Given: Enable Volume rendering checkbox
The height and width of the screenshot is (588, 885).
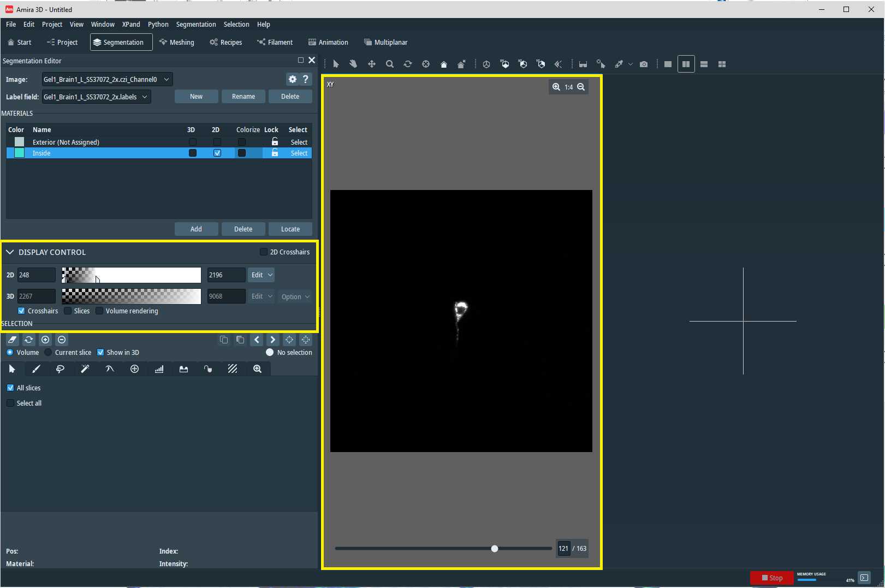Looking at the screenshot, I should click(99, 311).
